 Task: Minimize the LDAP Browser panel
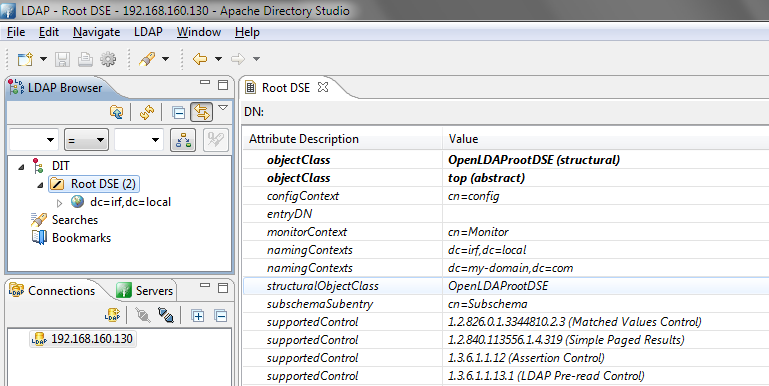coord(205,83)
